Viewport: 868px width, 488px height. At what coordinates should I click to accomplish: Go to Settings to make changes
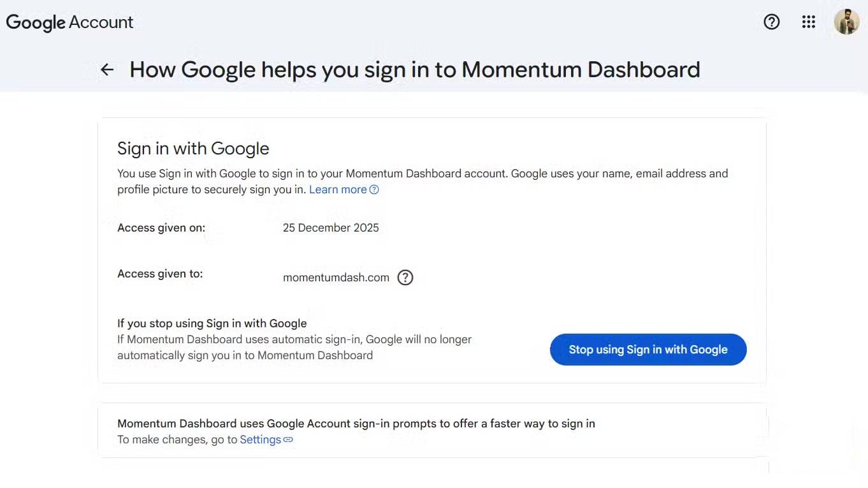click(260, 440)
